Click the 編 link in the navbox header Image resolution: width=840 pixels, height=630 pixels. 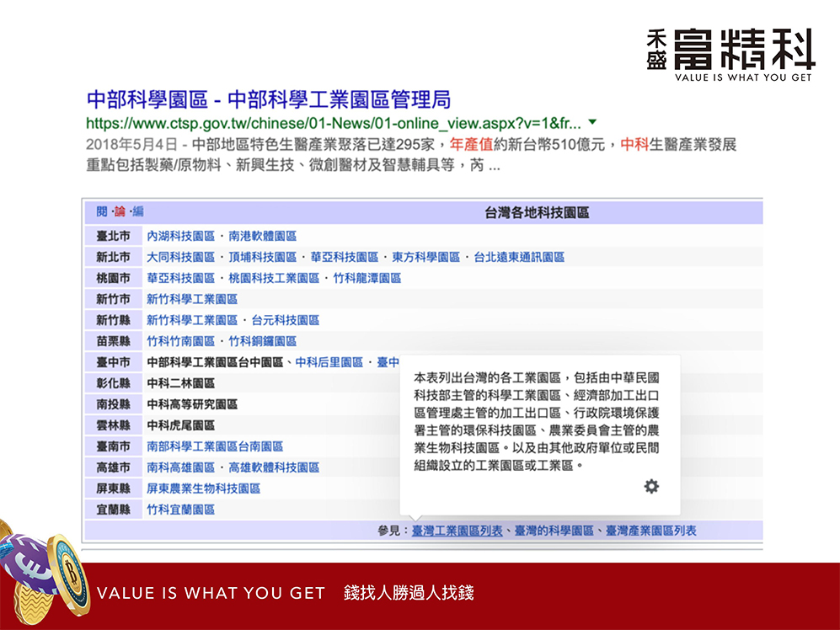pos(138,211)
